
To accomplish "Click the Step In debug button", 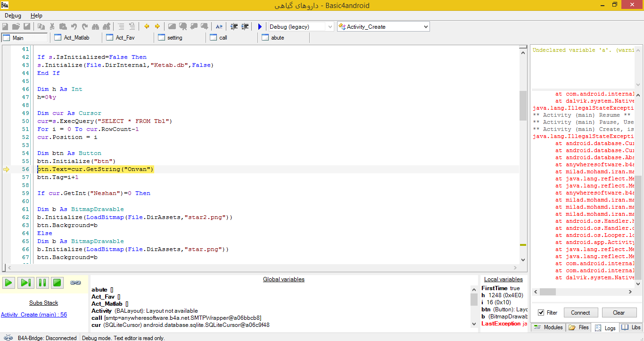I will tap(25, 283).
